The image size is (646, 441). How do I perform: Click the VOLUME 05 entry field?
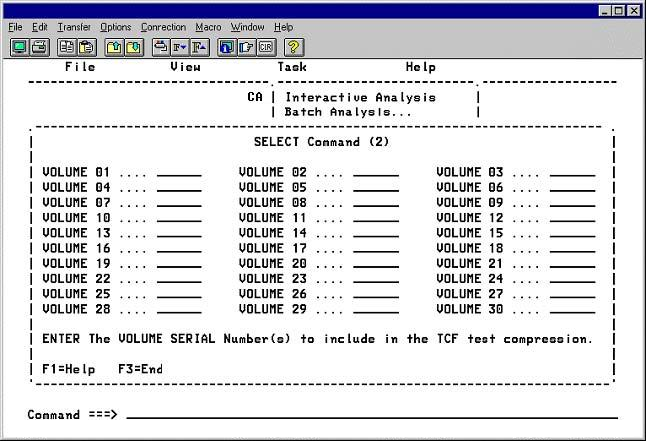click(376, 188)
